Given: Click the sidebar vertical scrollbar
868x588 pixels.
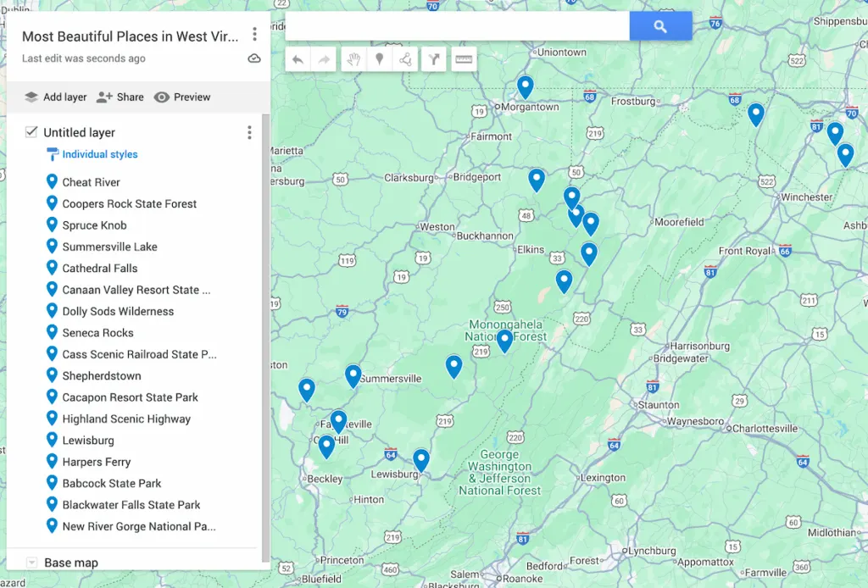Looking at the screenshot, I should click(x=265, y=337).
